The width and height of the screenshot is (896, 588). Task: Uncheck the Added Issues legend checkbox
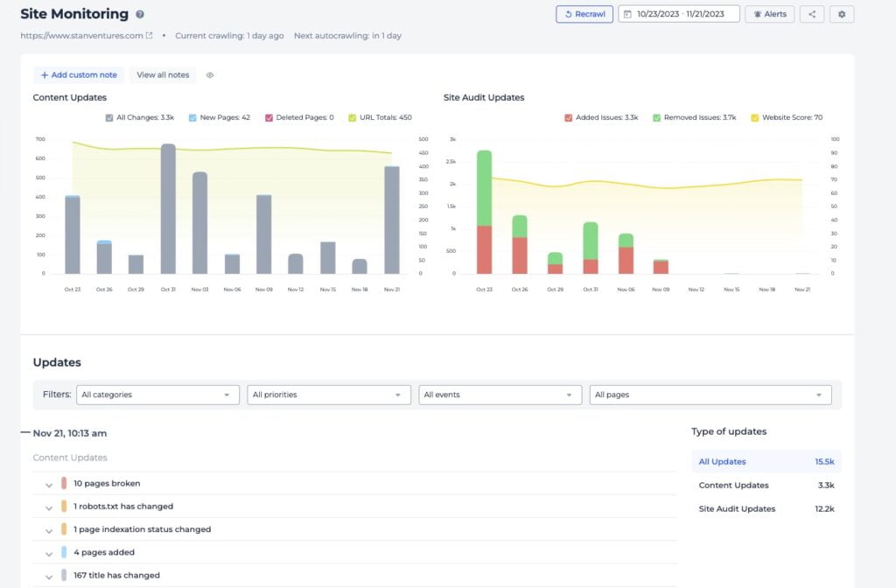[569, 117]
